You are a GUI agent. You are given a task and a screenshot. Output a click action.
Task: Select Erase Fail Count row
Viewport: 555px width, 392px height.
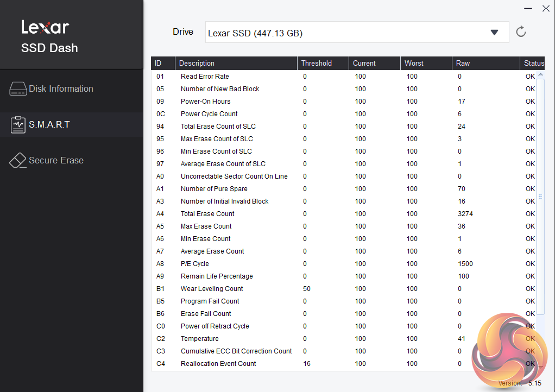[x=344, y=314]
